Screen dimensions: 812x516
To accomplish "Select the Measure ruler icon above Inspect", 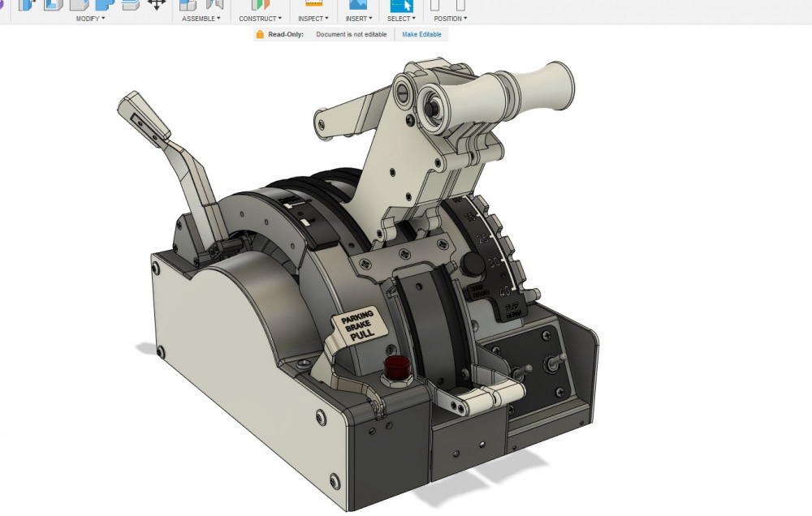I will point(313,4).
